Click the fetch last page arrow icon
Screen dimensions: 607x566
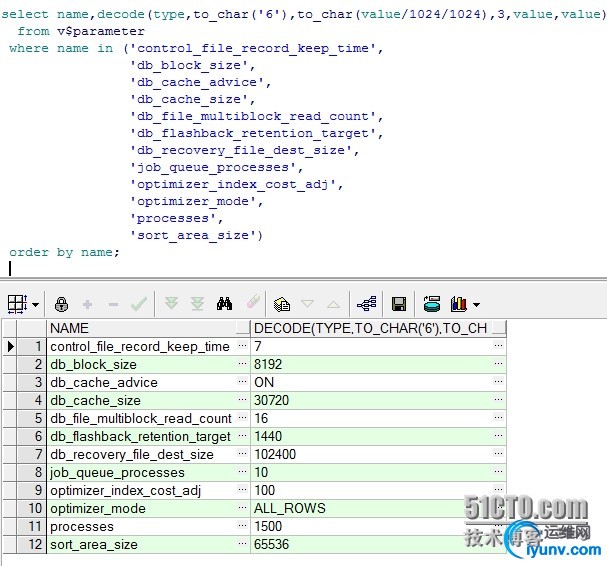197,304
